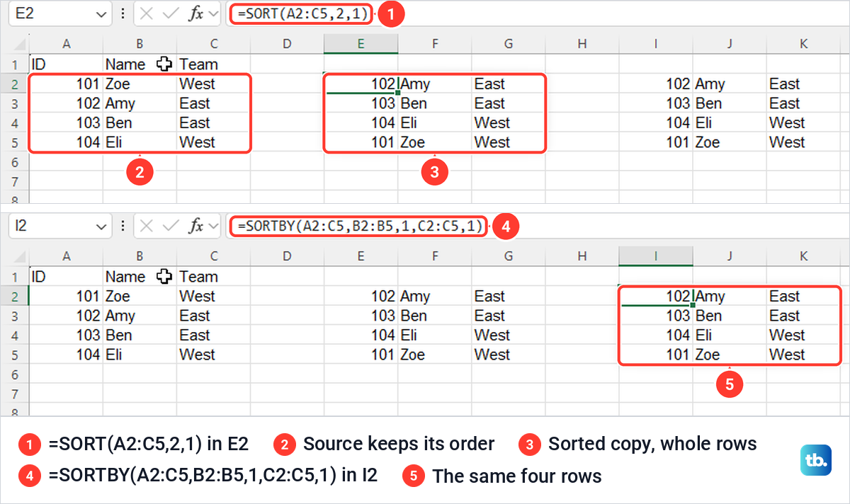Select highlighted column E header in upper sheet
850x504 pixels.
tap(361, 44)
